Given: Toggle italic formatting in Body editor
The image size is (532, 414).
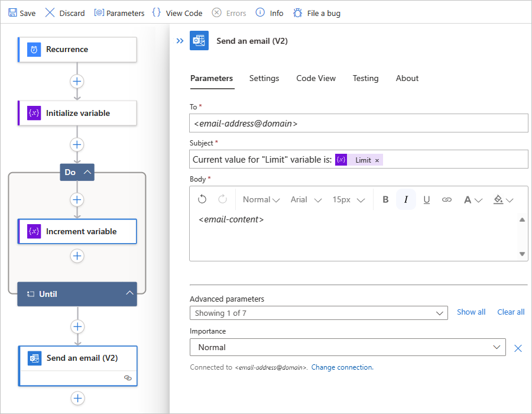Looking at the screenshot, I should click(406, 200).
